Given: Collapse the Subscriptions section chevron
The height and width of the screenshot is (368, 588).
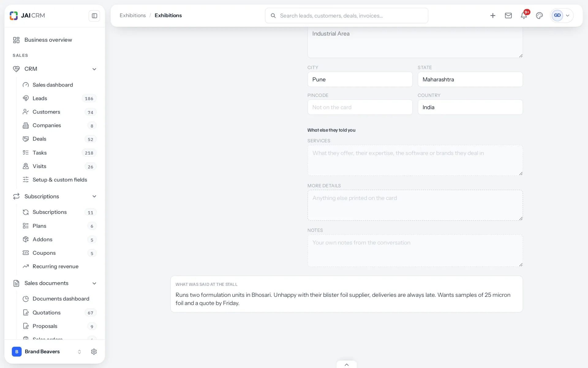Looking at the screenshot, I should (94, 197).
